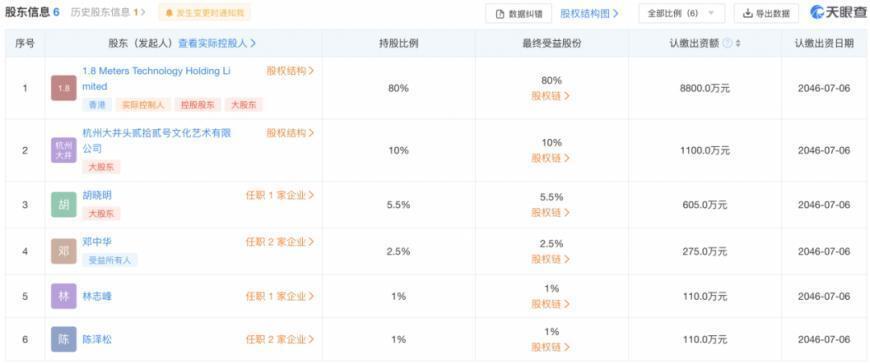870x364 pixels.
Task: Sort by 认缴出资额 using sort arrows
Action: 738,43
